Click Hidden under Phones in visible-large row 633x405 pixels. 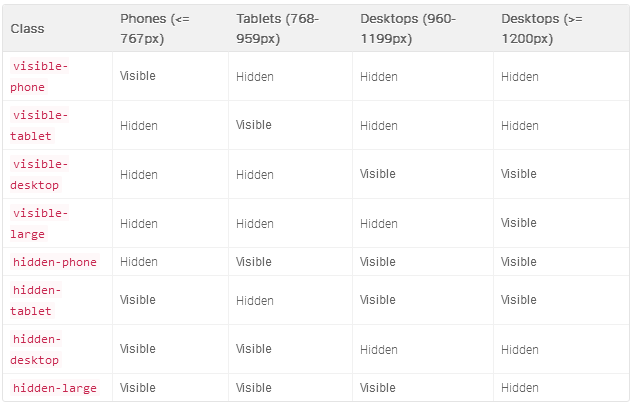coord(139,224)
